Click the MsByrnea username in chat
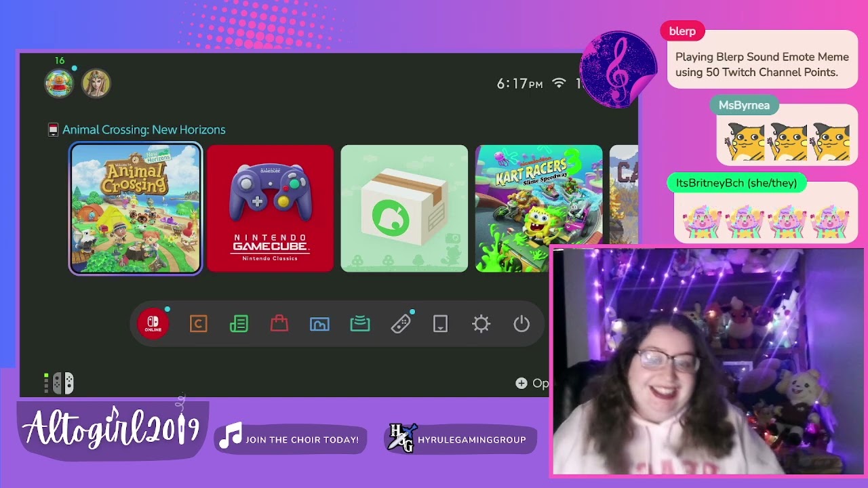This screenshot has width=868, height=488. click(x=744, y=105)
